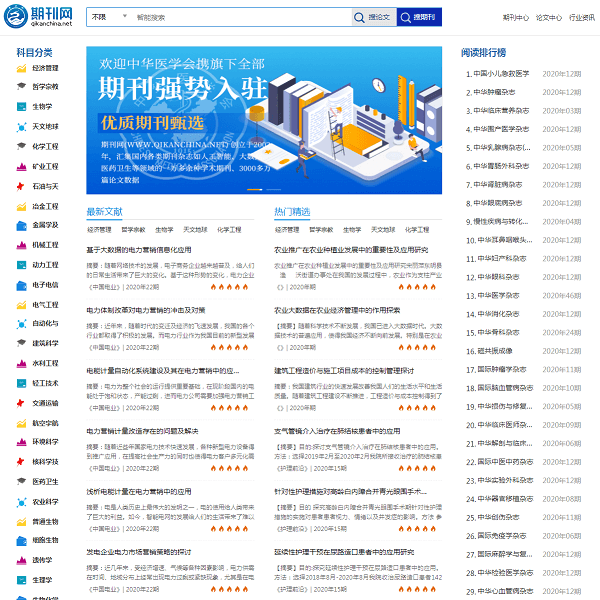Click the 核科学技 star icon
The image size is (600, 600).
21,462
